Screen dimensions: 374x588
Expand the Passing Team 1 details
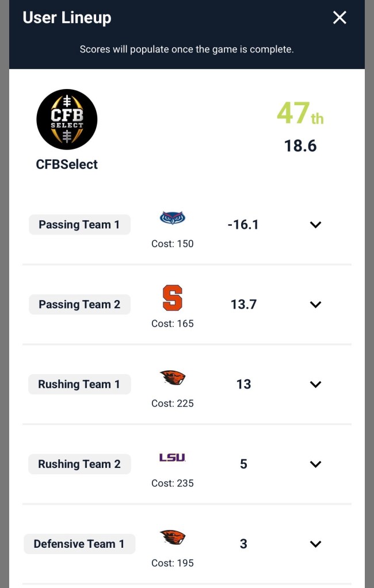coord(315,225)
